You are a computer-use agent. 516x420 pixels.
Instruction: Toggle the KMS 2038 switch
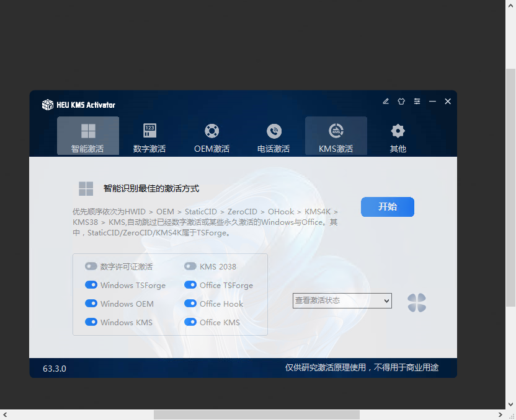[x=190, y=266]
